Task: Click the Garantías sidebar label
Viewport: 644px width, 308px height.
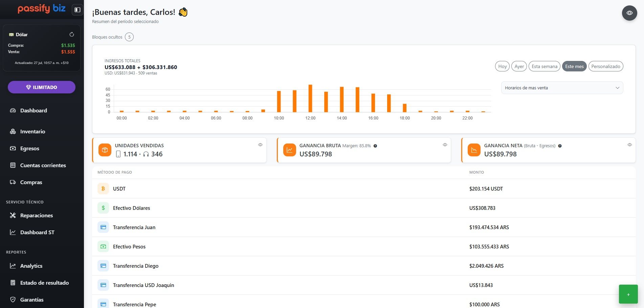Action: (32, 300)
